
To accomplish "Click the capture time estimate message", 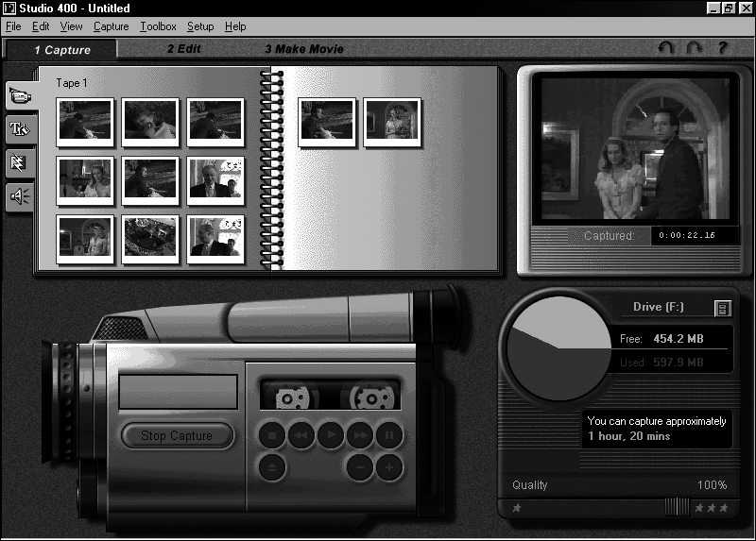I will (657, 429).
